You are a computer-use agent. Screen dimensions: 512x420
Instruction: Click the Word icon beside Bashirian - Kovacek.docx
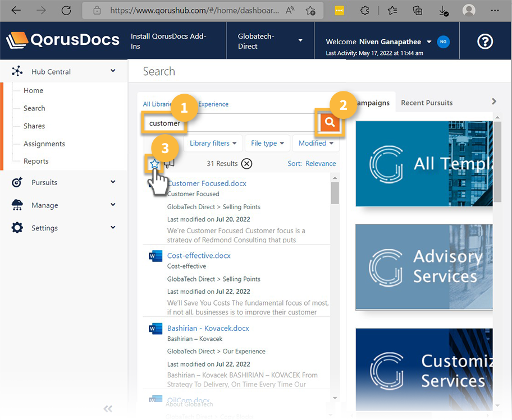(156, 329)
